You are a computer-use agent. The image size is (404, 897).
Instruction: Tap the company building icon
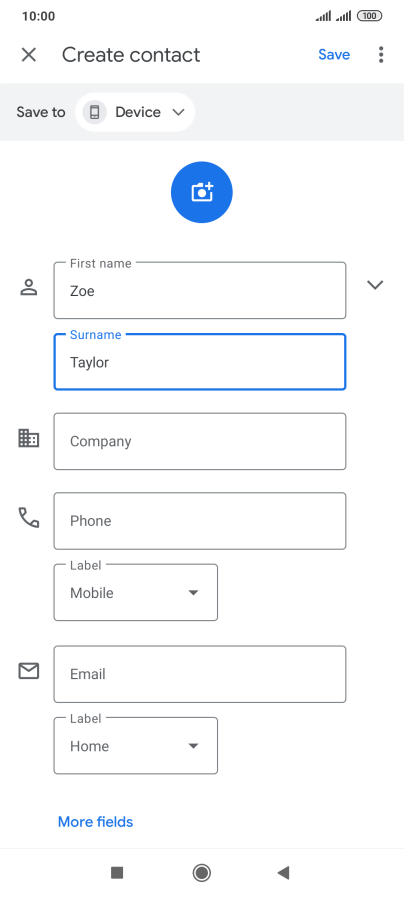[x=29, y=438]
